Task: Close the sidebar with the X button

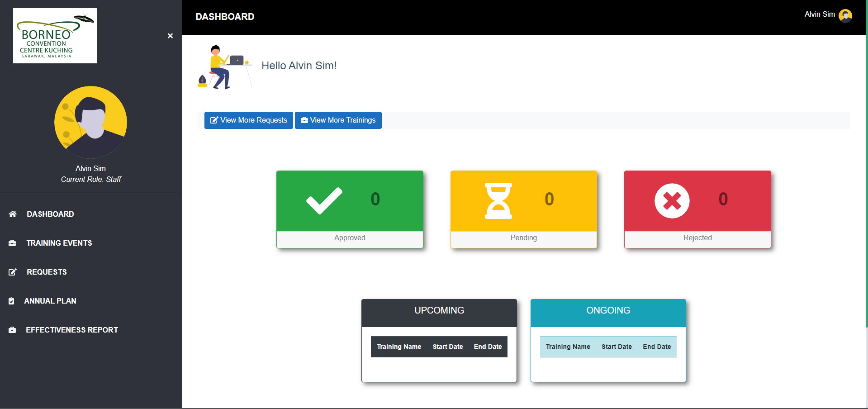Action: pos(170,36)
